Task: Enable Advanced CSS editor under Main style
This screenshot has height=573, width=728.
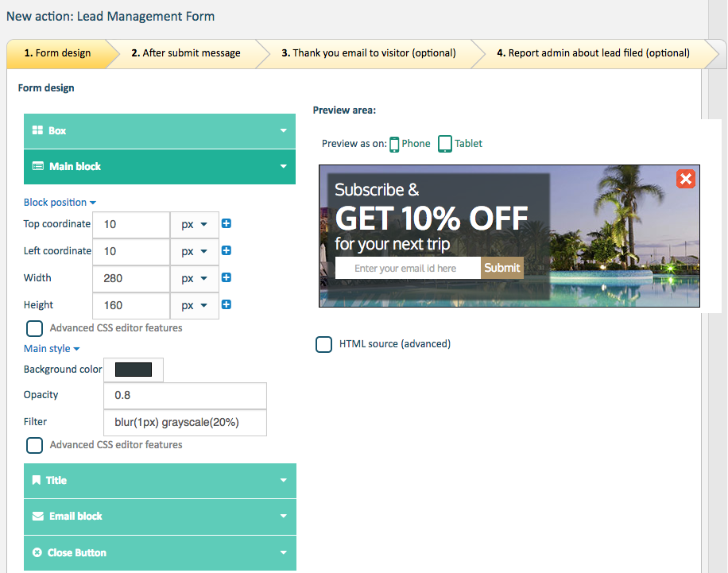Action: click(x=35, y=445)
